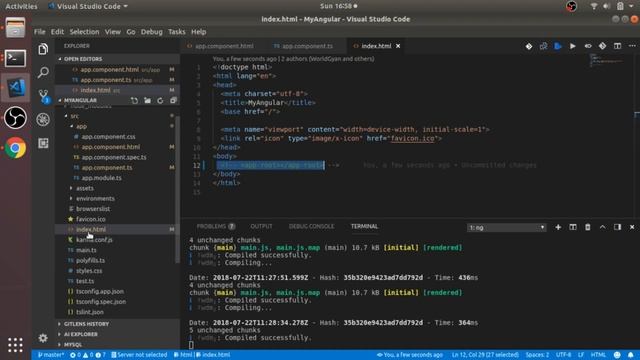Open the Selection menu
The height and width of the screenshot is (360, 640).
tap(84, 32)
